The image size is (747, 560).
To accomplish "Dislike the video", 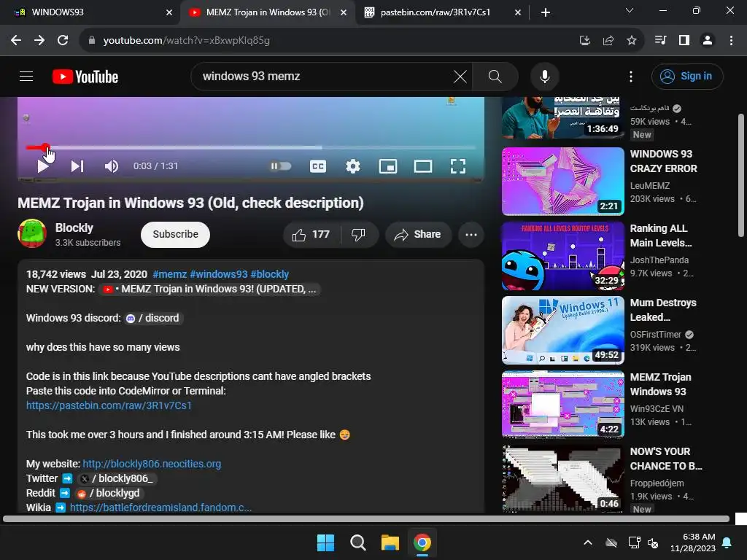I will click(x=359, y=234).
